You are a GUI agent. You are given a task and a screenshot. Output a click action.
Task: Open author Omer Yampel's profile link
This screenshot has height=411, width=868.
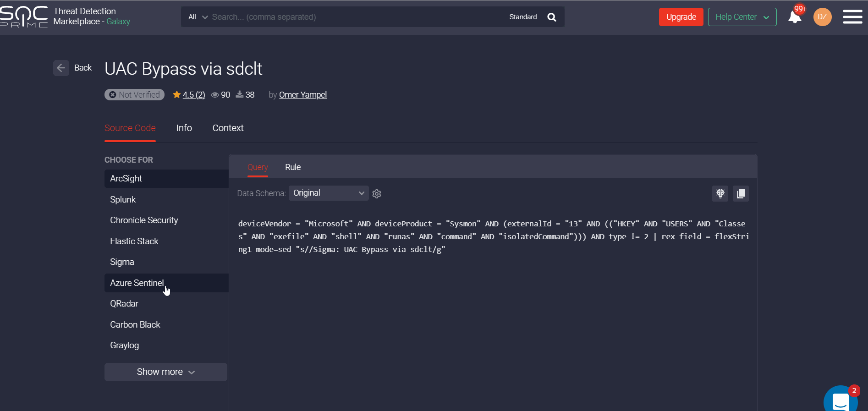302,95
